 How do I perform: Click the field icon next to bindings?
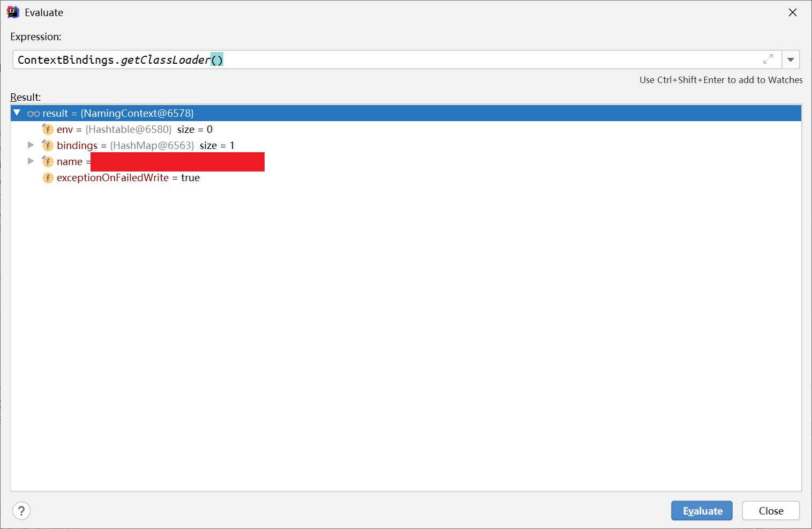click(48, 145)
